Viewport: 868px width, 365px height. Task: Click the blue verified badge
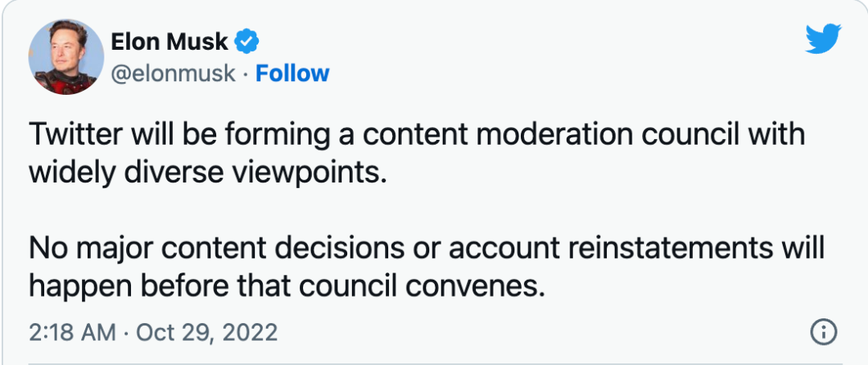(x=245, y=40)
